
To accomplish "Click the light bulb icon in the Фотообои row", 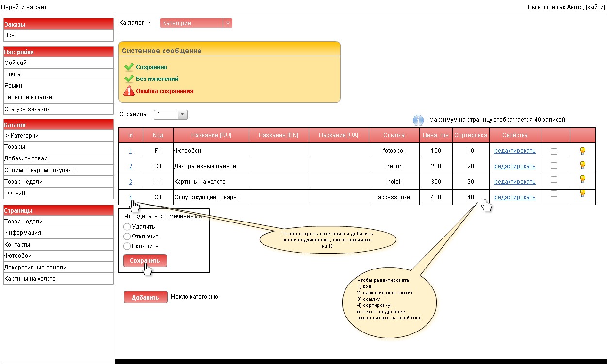I will point(583,151).
